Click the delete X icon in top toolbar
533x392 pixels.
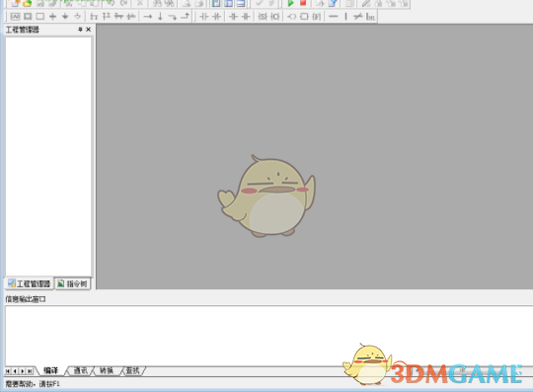140,3
